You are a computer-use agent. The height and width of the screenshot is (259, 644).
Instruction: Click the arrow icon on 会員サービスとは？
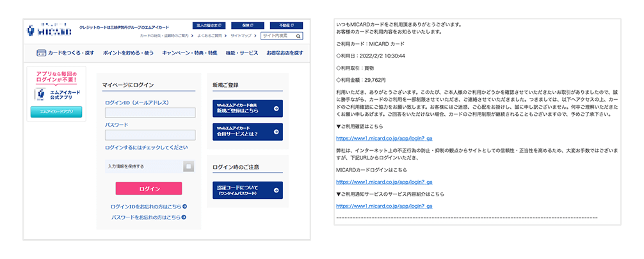(x=275, y=132)
